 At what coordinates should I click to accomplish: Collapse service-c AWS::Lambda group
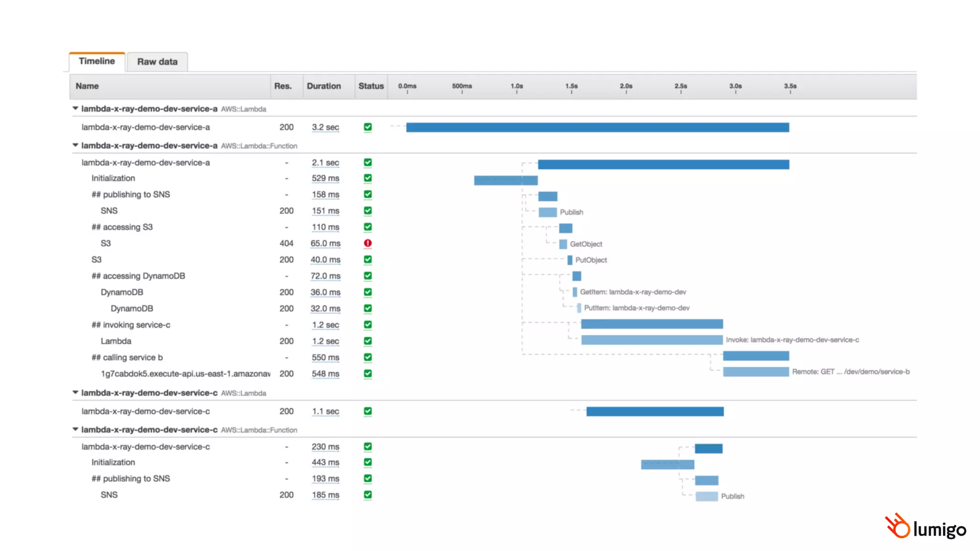(75, 393)
